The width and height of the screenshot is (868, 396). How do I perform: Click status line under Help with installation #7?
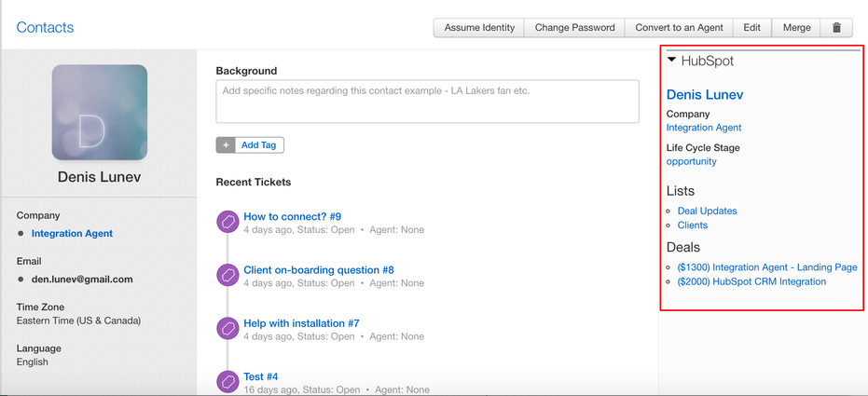click(x=334, y=336)
